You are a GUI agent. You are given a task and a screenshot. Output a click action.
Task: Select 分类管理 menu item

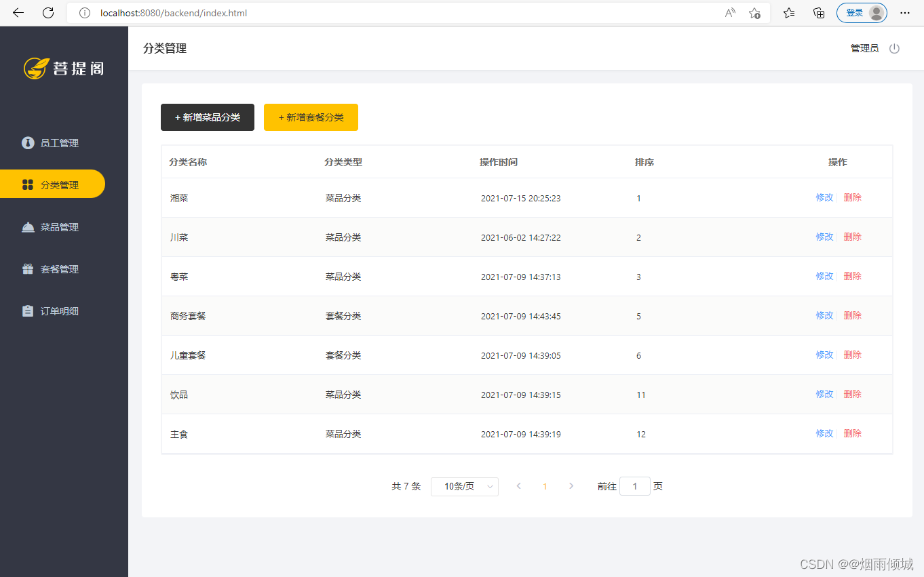(53, 184)
